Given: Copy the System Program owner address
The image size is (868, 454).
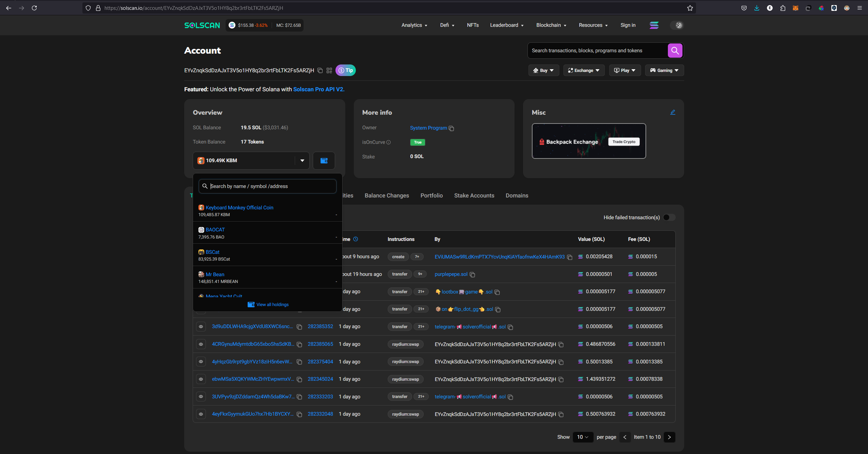Looking at the screenshot, I should [451, 128].
